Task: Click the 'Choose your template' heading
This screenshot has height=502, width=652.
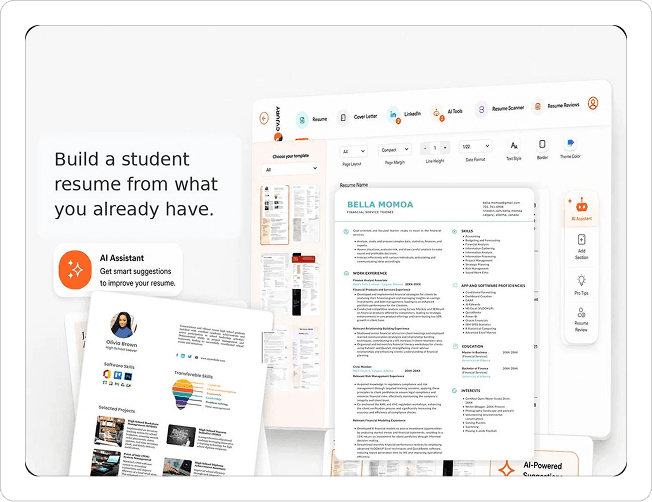Action: pyautogui.click(x=290, y=156)
